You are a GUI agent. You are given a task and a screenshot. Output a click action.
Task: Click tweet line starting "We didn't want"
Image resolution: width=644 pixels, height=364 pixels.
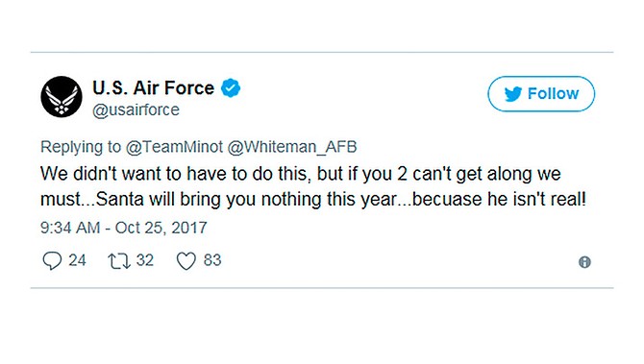[301, 174]
